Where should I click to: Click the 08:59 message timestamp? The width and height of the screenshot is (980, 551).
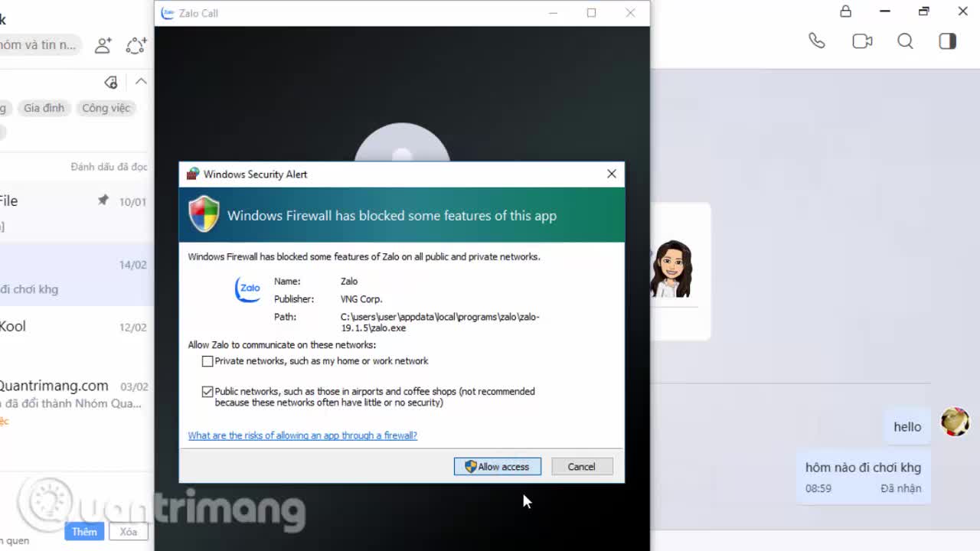(x=818, y=488)
